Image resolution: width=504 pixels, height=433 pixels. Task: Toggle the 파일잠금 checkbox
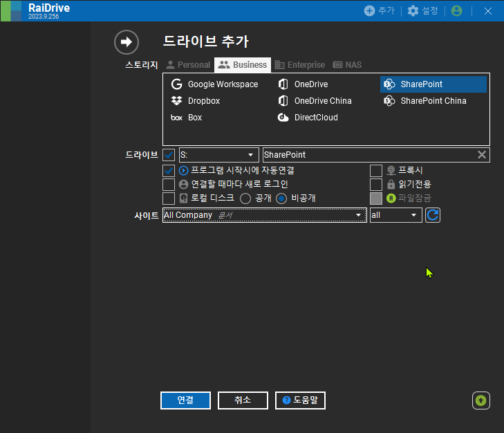[376, 199]
